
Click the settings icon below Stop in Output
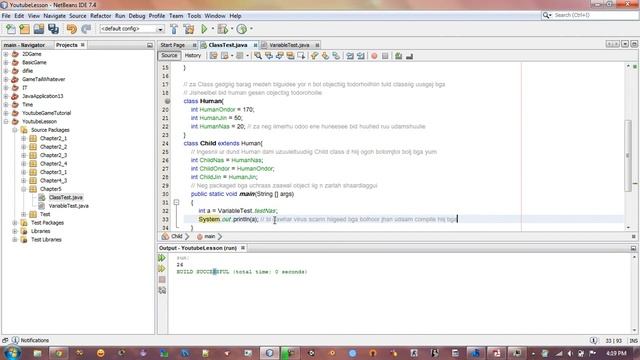coord(162,290)
